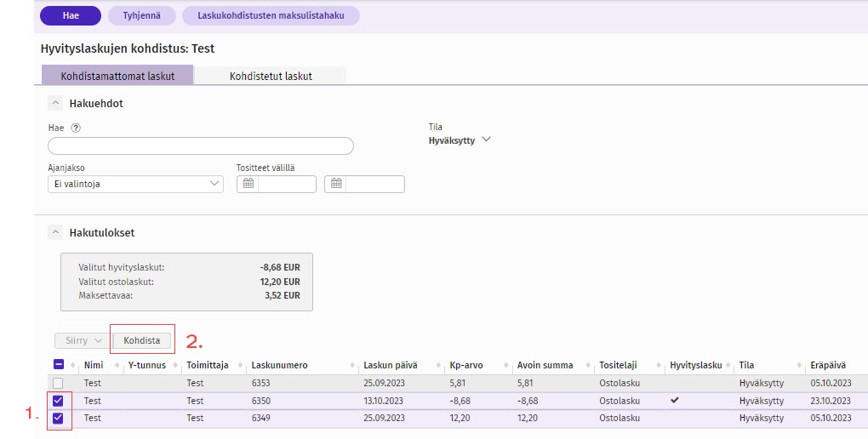Image resolution: width=868 pixels, height=439 pixels.
Task: Sort by Tila column sort arrows
Action: [799, 365]
